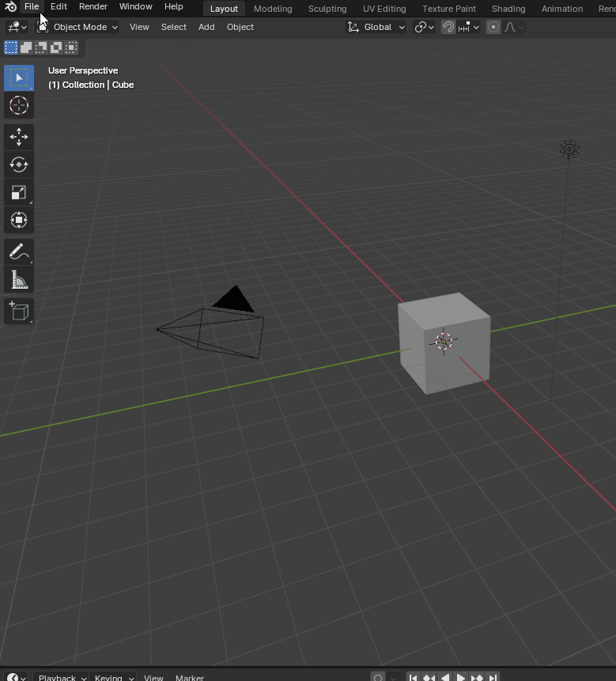Image resolution: width=616 pixels, height=681 pixels.
Task: Switch to the Layout workspace tab
Action: click(x=224, y=9)
